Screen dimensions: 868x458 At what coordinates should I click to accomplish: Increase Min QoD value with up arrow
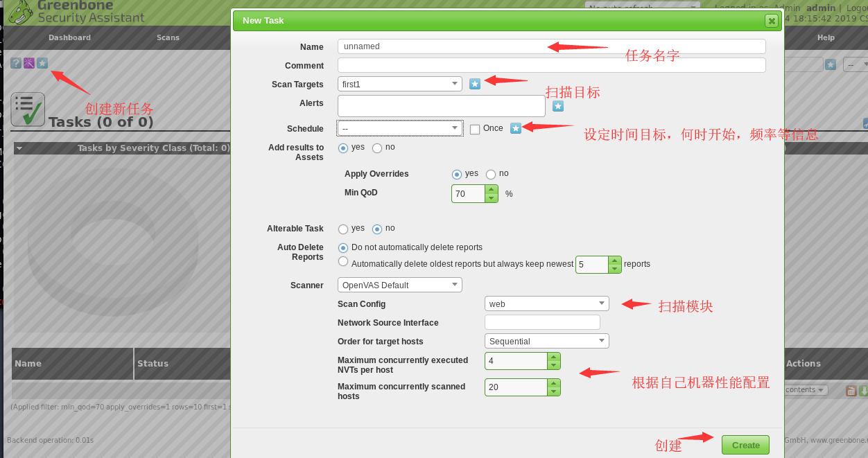coord(492,189)
